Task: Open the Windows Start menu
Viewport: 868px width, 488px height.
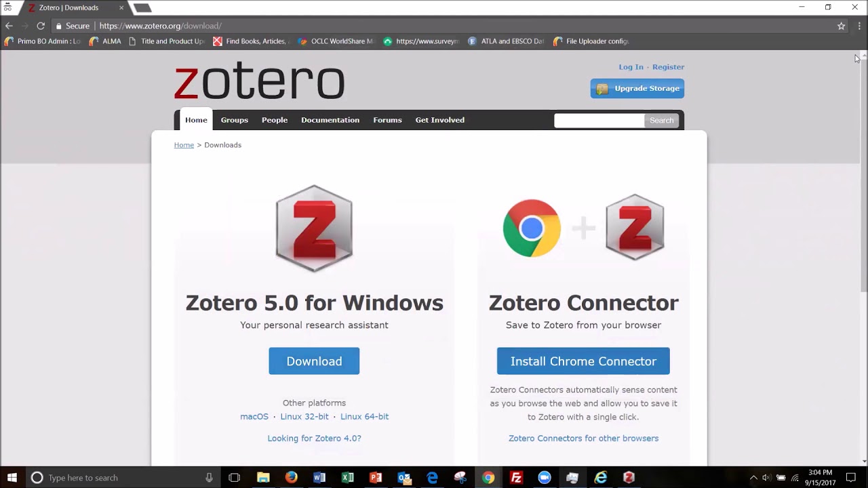Action: tap(12, 478)
